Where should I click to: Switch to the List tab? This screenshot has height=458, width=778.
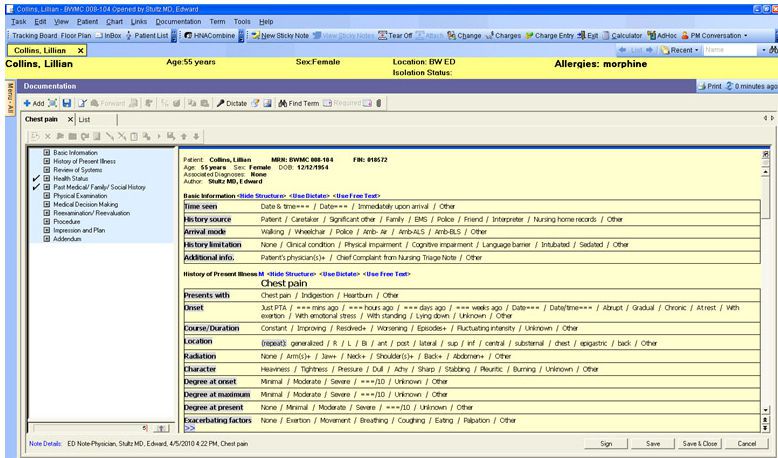tap(85, 120)
